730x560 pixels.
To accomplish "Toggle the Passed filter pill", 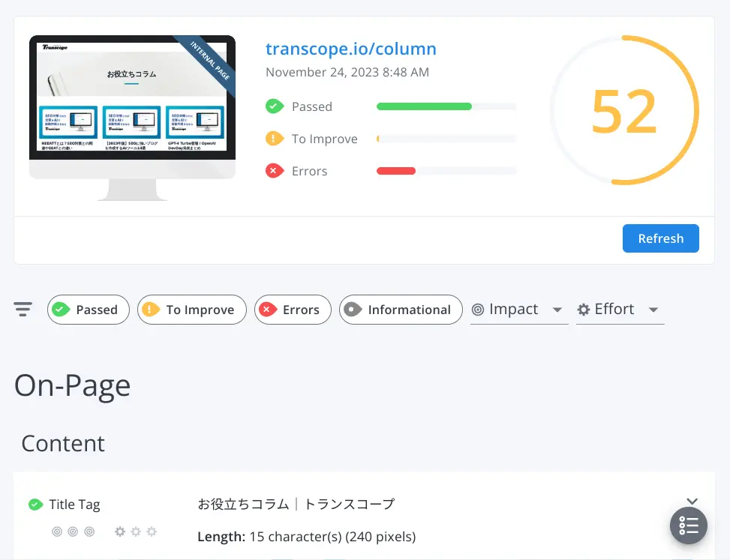I will tap(88, 309).
